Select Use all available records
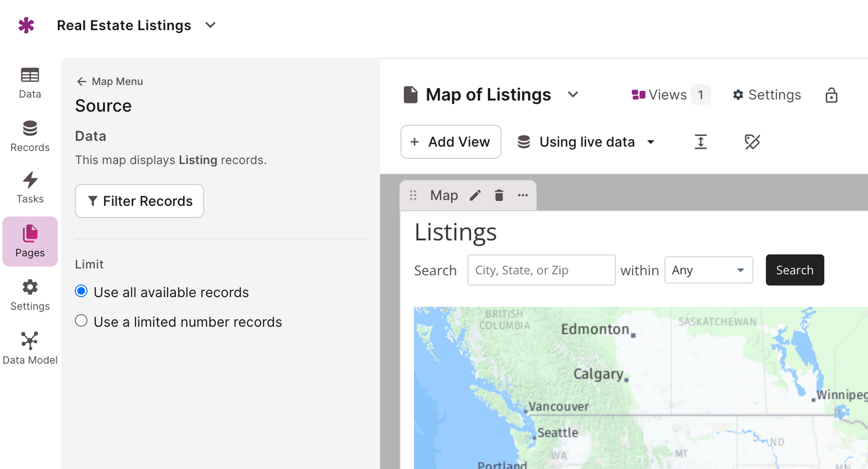 [82, 291]
